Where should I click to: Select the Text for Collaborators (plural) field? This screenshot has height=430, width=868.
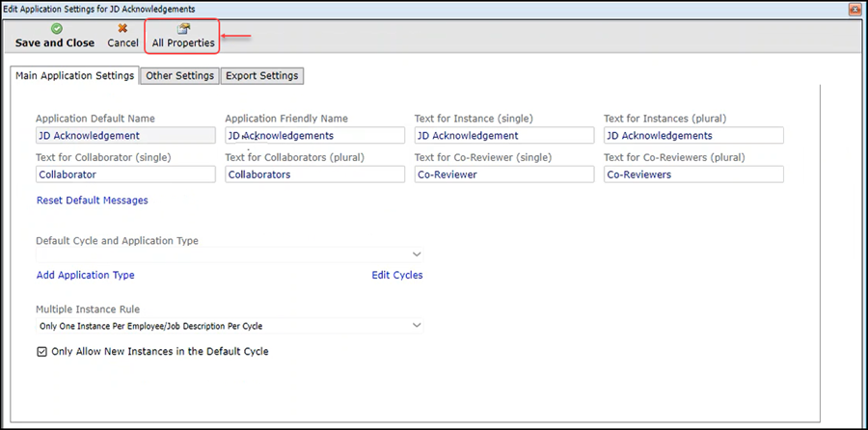coord(314,175)
